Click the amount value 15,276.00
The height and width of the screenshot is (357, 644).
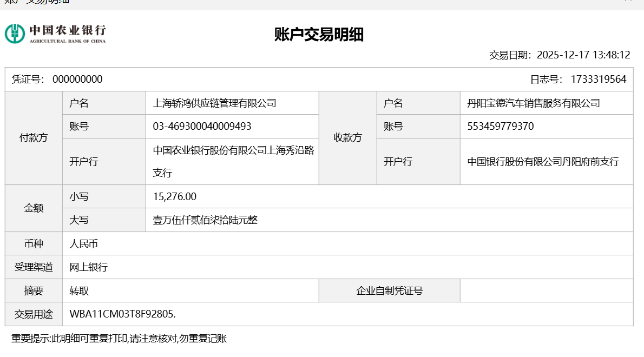click(x=174, y=197)
